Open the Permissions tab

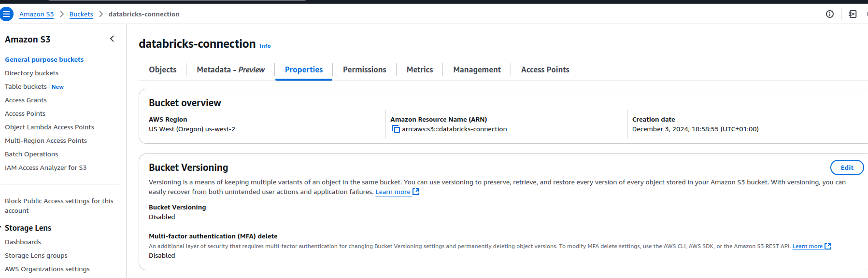365,69
